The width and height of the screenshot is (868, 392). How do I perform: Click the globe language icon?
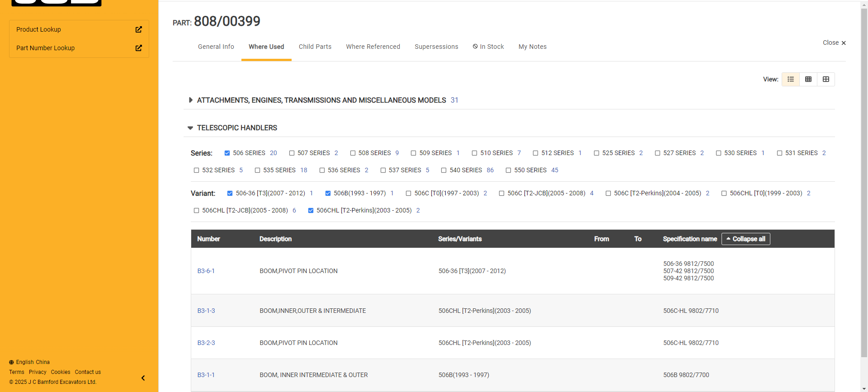click(11, 362)
